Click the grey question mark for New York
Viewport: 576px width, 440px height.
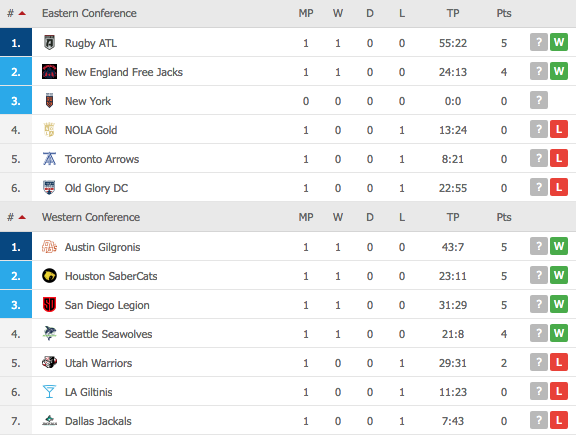539,100
